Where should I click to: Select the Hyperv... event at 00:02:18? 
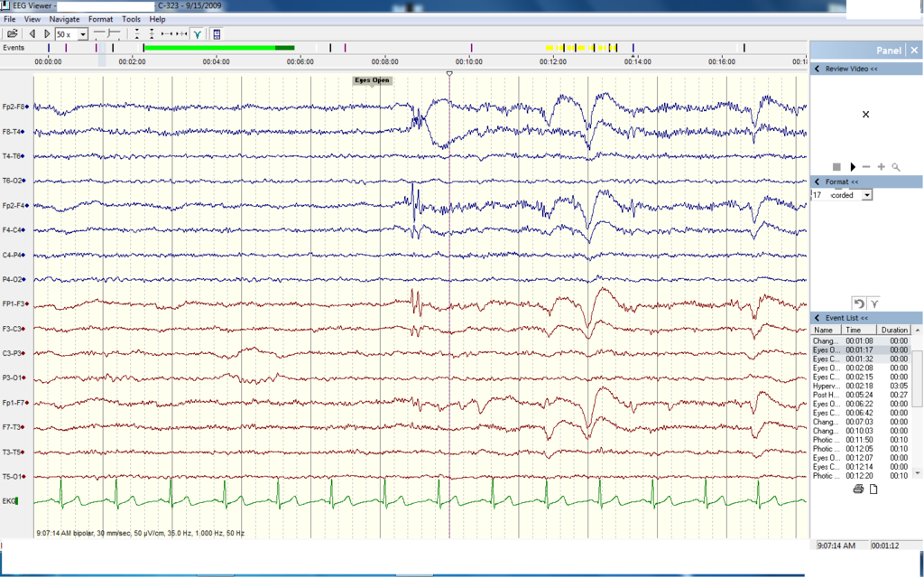tap(826, 386)
